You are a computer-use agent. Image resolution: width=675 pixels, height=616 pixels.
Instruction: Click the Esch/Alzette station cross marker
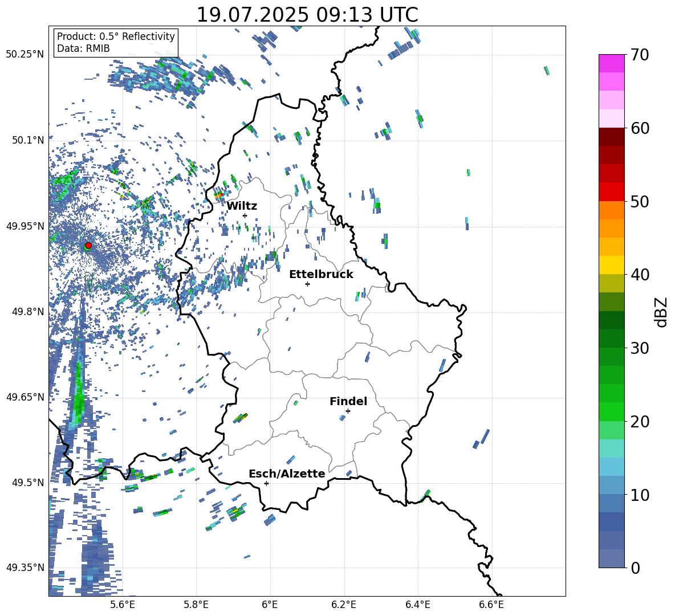pyautogui.click(x=266, y=483)
